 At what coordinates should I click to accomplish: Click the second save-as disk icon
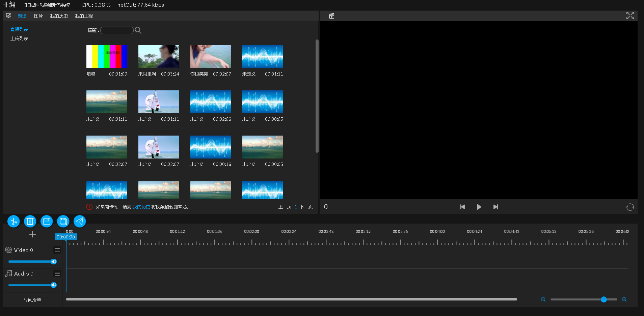pyautogui.click(x=63, y=221)
